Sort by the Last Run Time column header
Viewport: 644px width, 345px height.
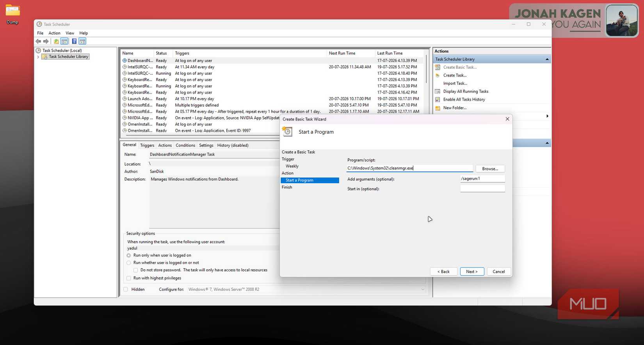click(399, 53)
